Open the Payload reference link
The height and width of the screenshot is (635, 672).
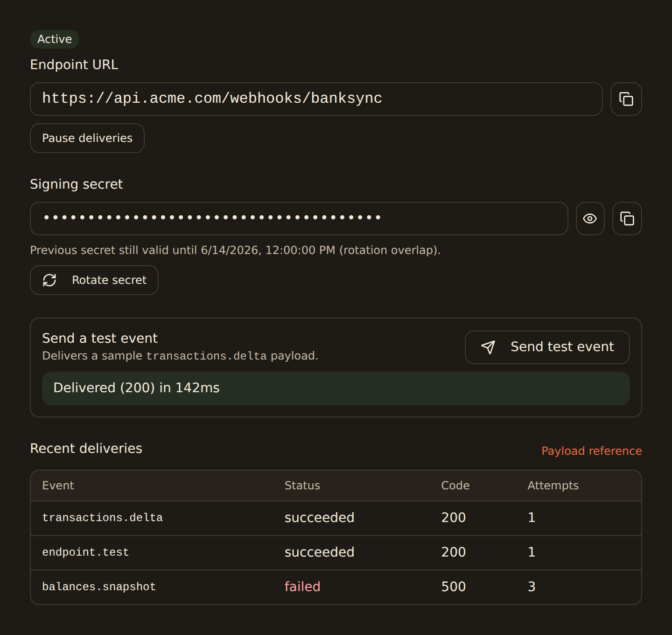click(x=591, y=451)
